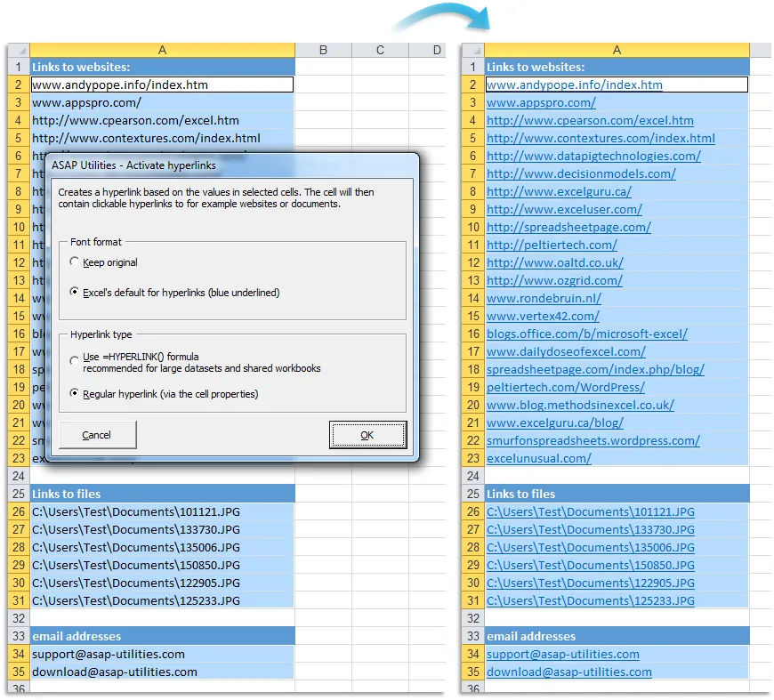
Task: Select plain-text cpearson.com/excel.htm cell in left sheet
Action: point(163,120)
